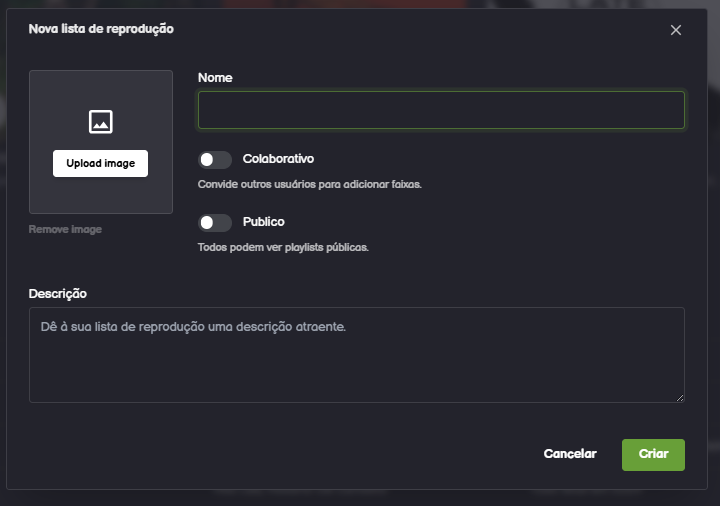This screenshot has height=506, width=720.
Task: Click the Convide outros usuários helper text
Action: pyautogui.click(x=309, y=185)
